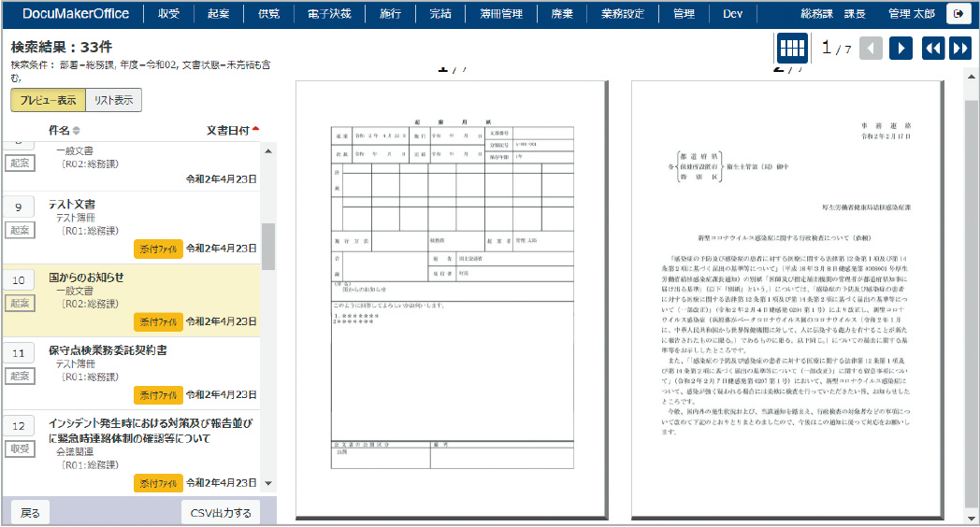Open the second preview page thumbnail

(786, 299)
